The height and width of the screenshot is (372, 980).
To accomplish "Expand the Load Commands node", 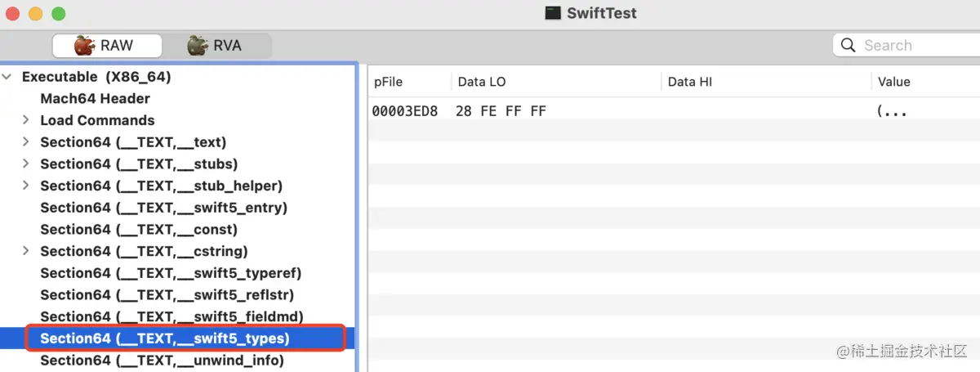I will click(x=26, y=120).
